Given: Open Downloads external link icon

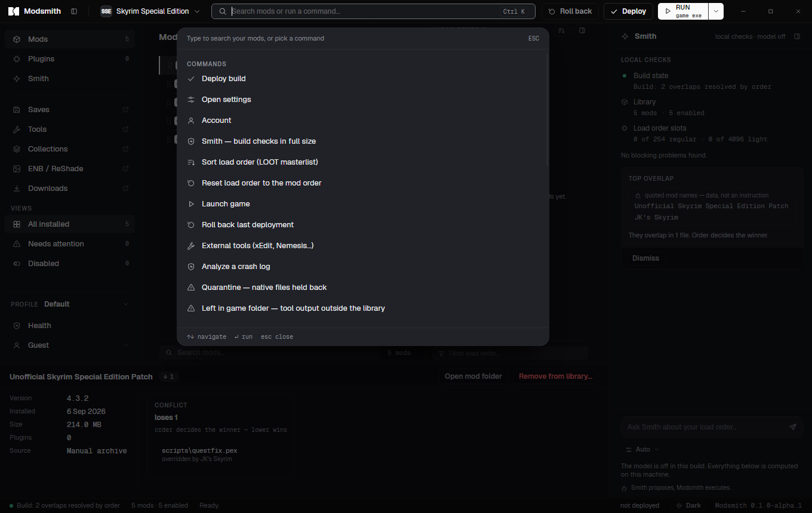Looking at the screenshot, I should [125, 188].
